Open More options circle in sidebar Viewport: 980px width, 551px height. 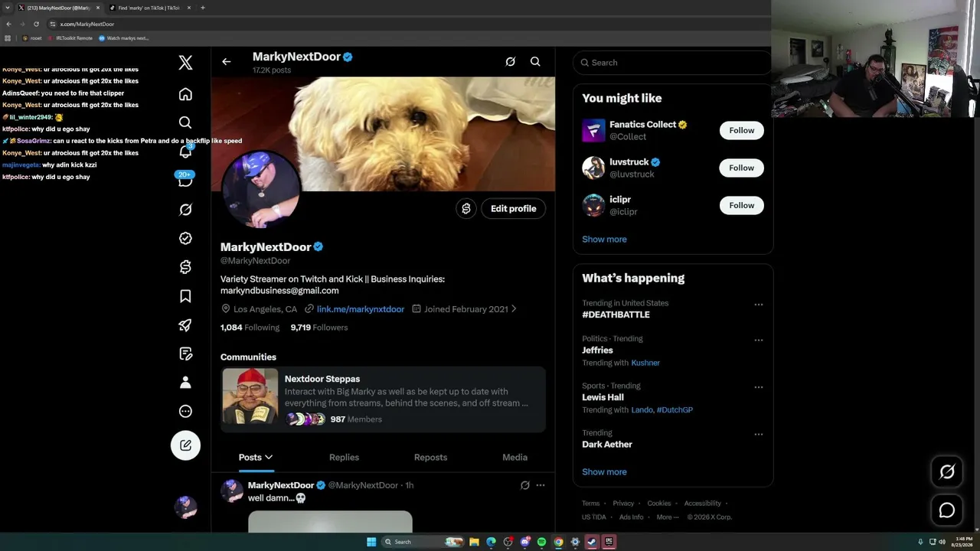tap(185, 411)
